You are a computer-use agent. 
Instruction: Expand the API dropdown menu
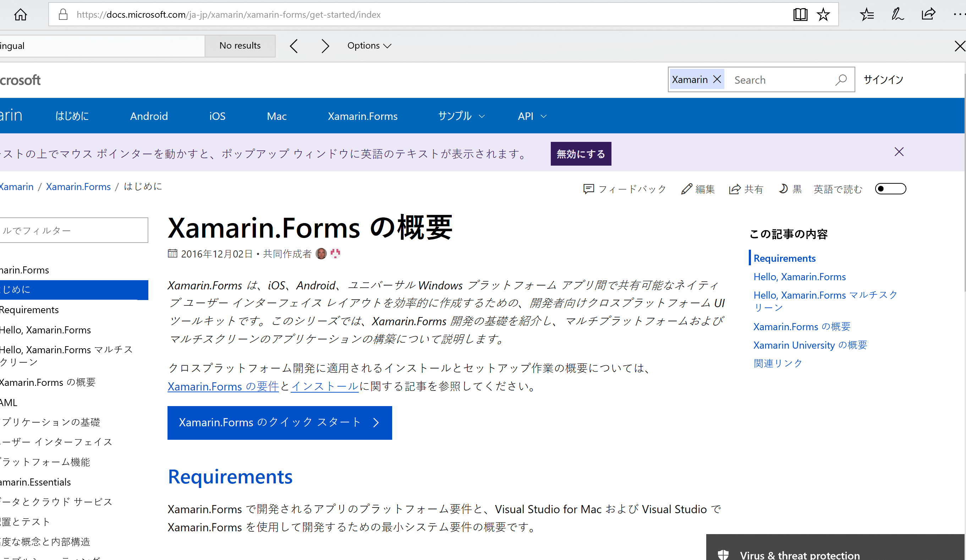coord(532,116)
